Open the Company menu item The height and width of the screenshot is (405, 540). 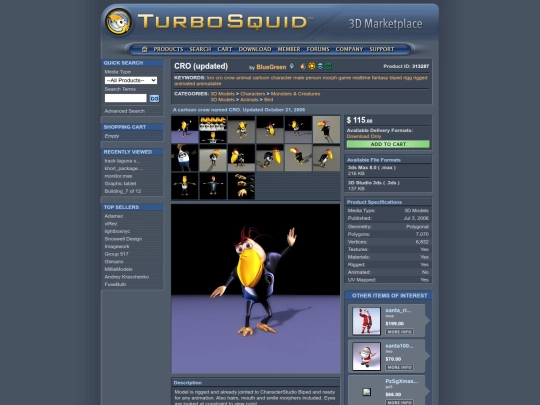point(349,49)
